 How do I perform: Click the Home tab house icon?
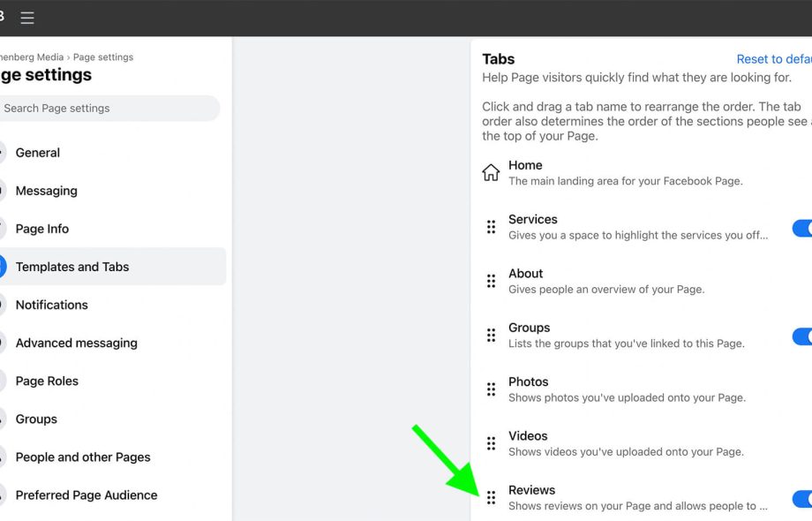[491, 173]
